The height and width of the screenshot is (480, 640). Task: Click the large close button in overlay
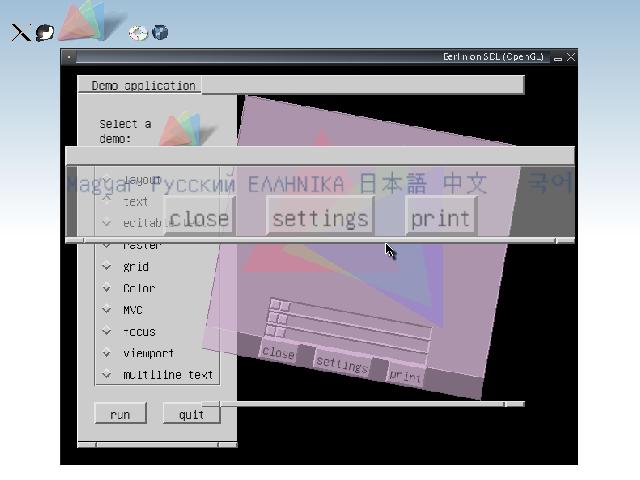[199, 218]
